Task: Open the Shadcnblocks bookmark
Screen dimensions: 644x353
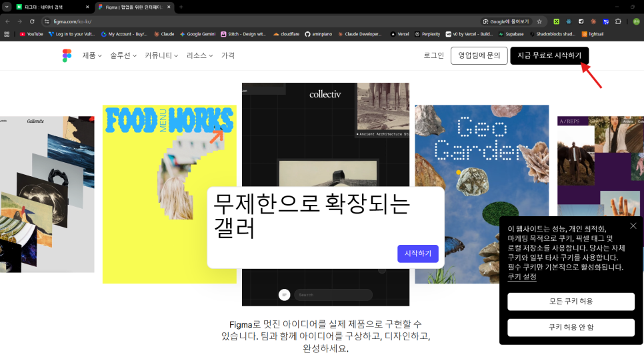Action: pyautogui.click(x=553, y=34)
